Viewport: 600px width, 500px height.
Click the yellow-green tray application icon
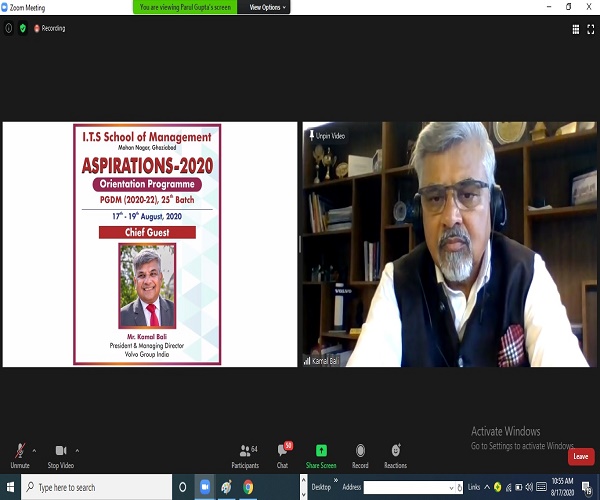coord(497,487)
